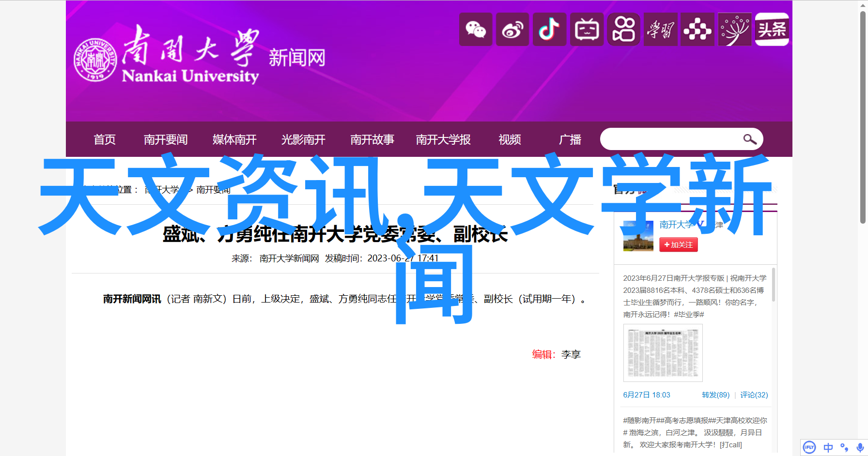Click the Nankai University logo text
The height and width of the screenshot is (456, 868).
tap(190, 55)
